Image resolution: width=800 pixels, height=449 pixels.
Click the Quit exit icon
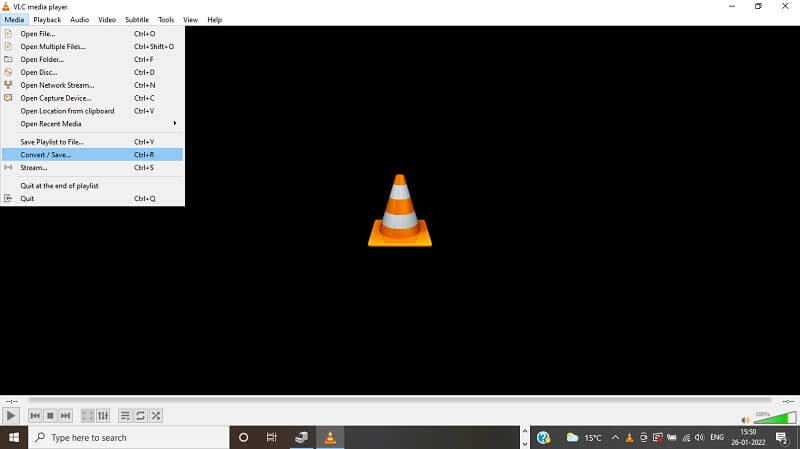[8, 198]
